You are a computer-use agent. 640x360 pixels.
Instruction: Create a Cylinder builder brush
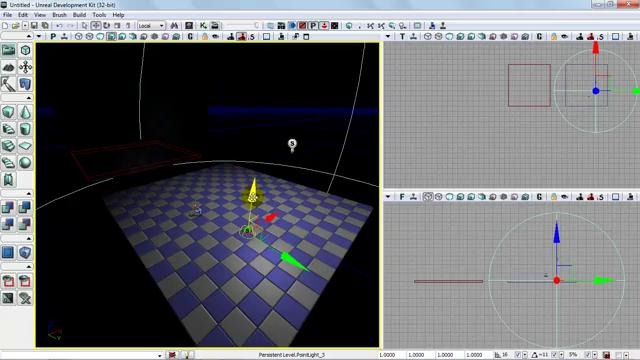[25, 129]
